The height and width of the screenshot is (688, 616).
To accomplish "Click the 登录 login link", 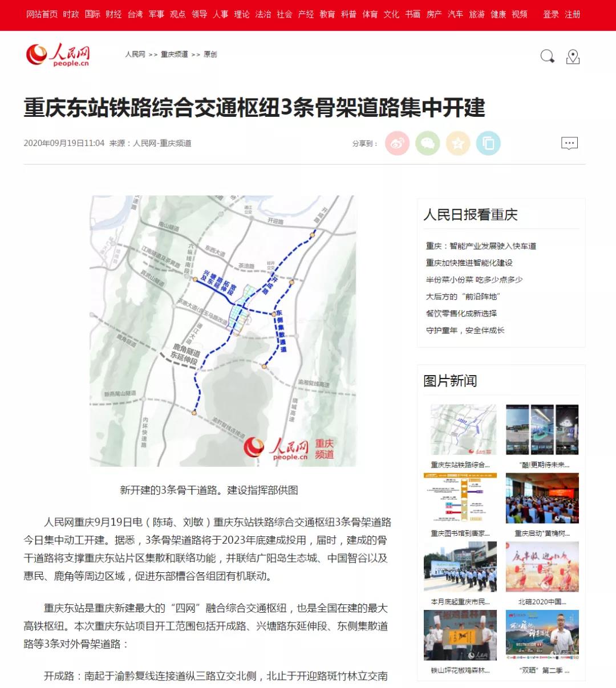I will coord(551,14).
